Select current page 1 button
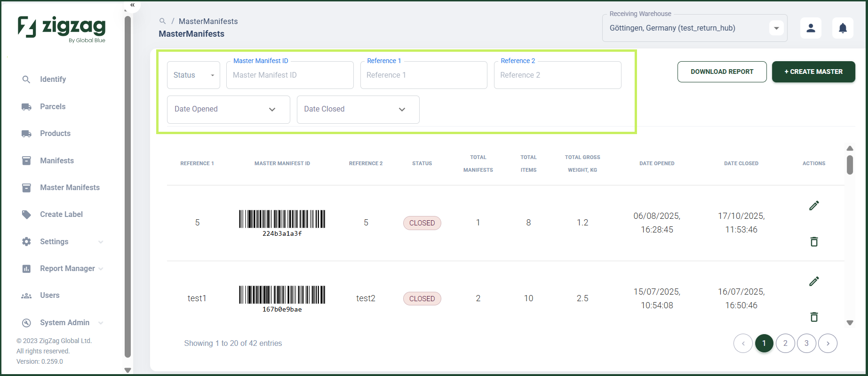Viewport: 868px width, 376px height. click(x=764, y=343)
